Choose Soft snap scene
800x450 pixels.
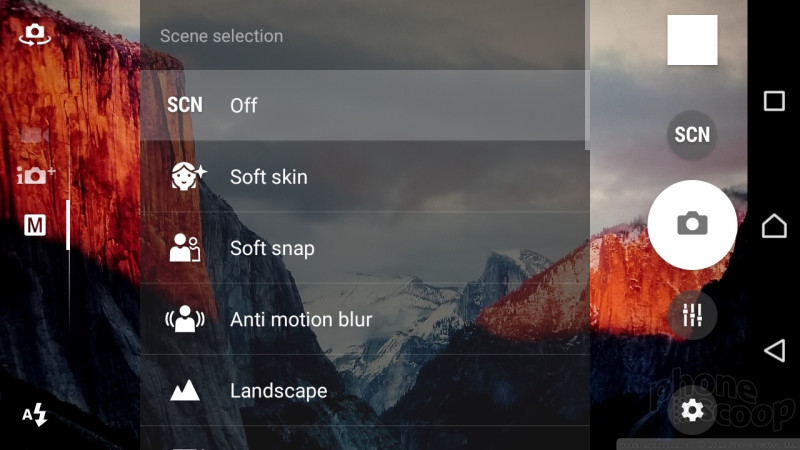pyautogui.click(x=365, y=248)
